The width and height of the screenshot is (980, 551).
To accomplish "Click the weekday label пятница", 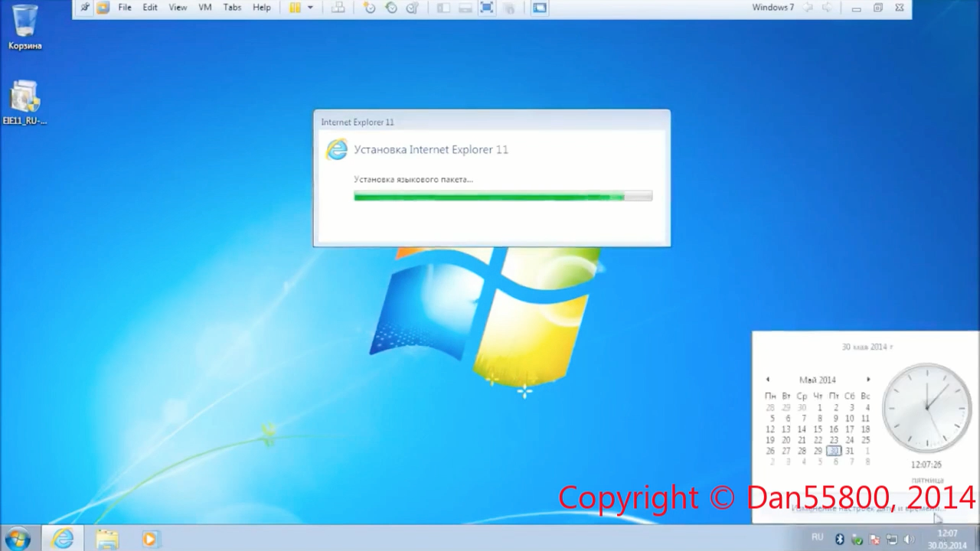I will coord(927,480).
